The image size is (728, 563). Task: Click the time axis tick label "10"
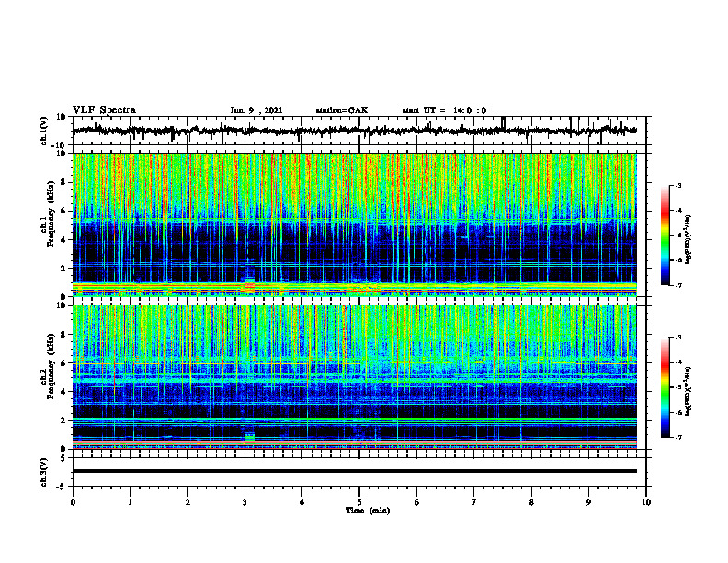pos(646,502)
